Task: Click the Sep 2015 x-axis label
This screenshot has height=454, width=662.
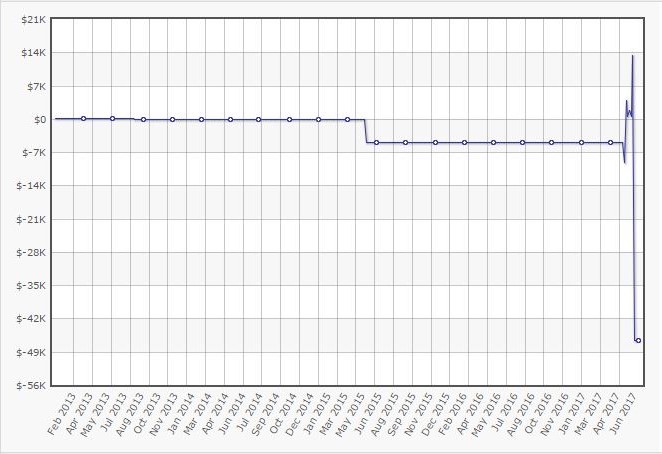Action: 402,414
